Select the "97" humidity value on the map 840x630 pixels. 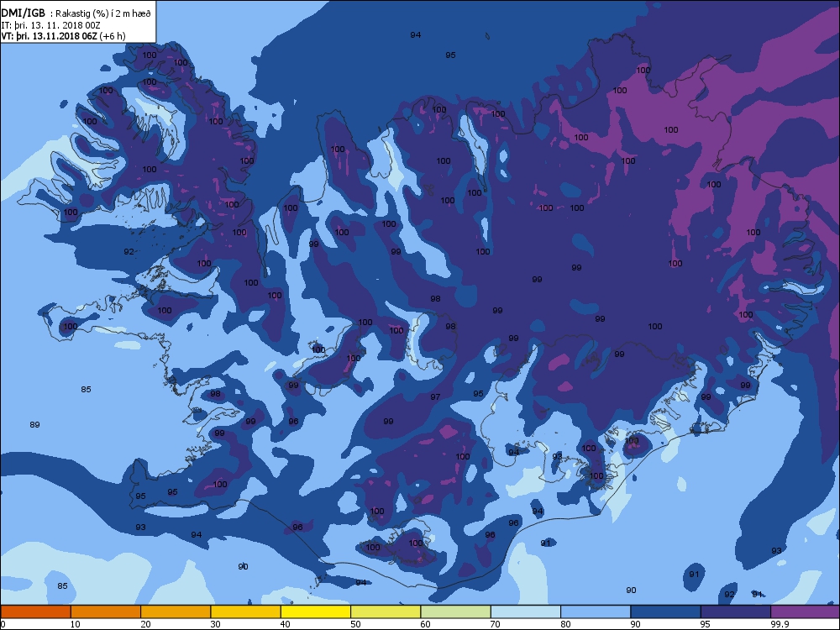435,397
